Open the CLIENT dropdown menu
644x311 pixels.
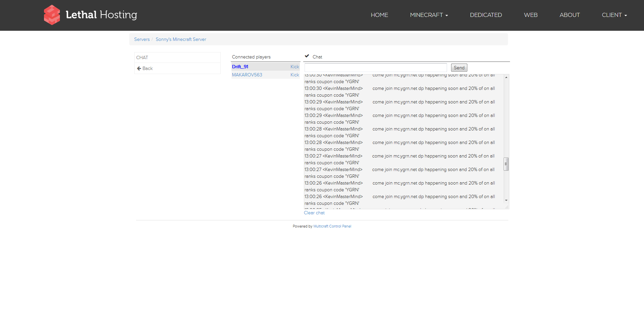click(x=614, y=15)
